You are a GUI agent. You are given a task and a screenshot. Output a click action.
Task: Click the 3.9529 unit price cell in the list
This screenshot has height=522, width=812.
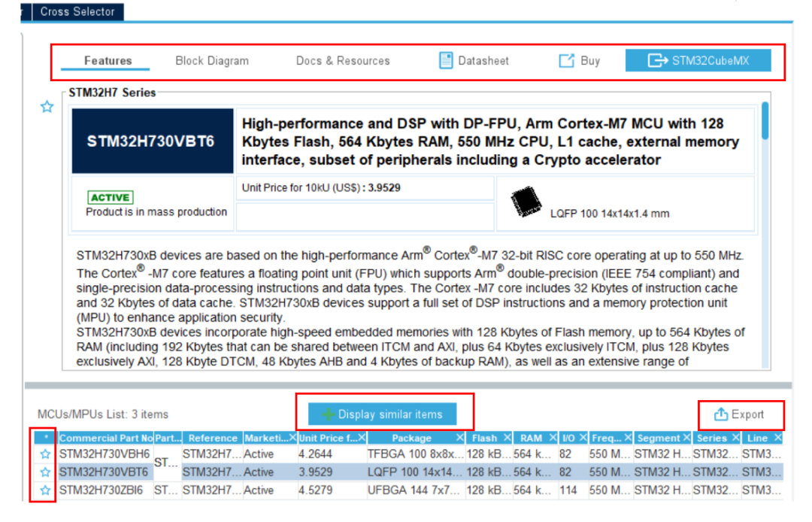coord(332,472)
